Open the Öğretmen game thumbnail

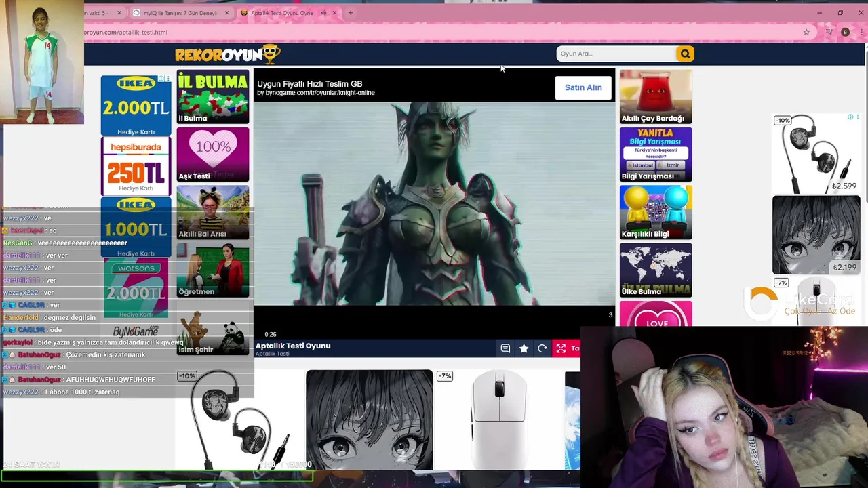(213, 270)
